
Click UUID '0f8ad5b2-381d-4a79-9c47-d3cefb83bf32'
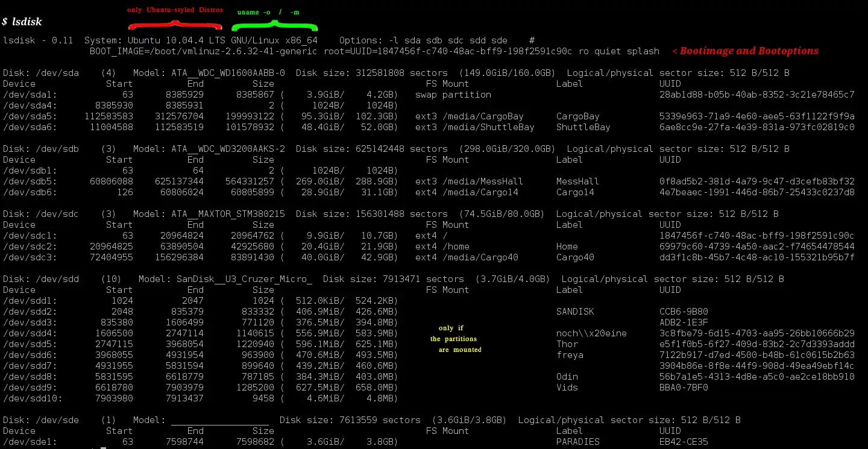(x=757, y=181)
